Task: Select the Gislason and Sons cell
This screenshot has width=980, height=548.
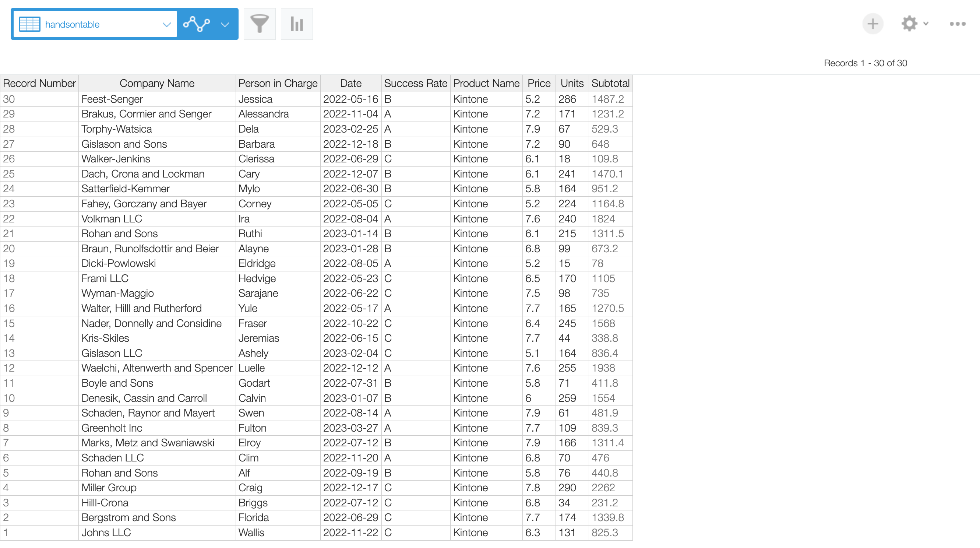Action: [x=157, y=144]
